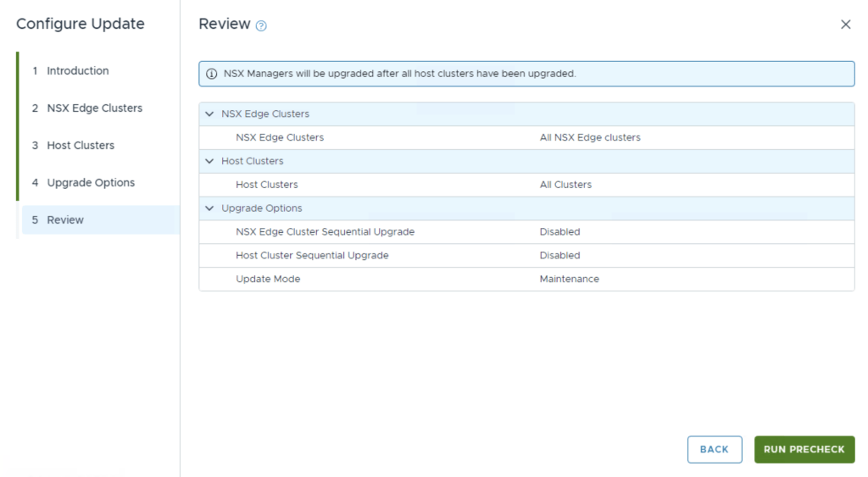Viewport: 868px width, 477px height.
Task: Click the Run Precheck button
Action: click(x=804, y=450)
